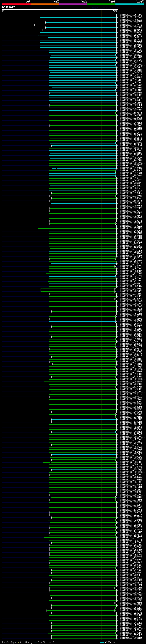Select hit UniRef100_A9TR20
Viewport: 146px width, 644px height.
click(x=131, y=50)
